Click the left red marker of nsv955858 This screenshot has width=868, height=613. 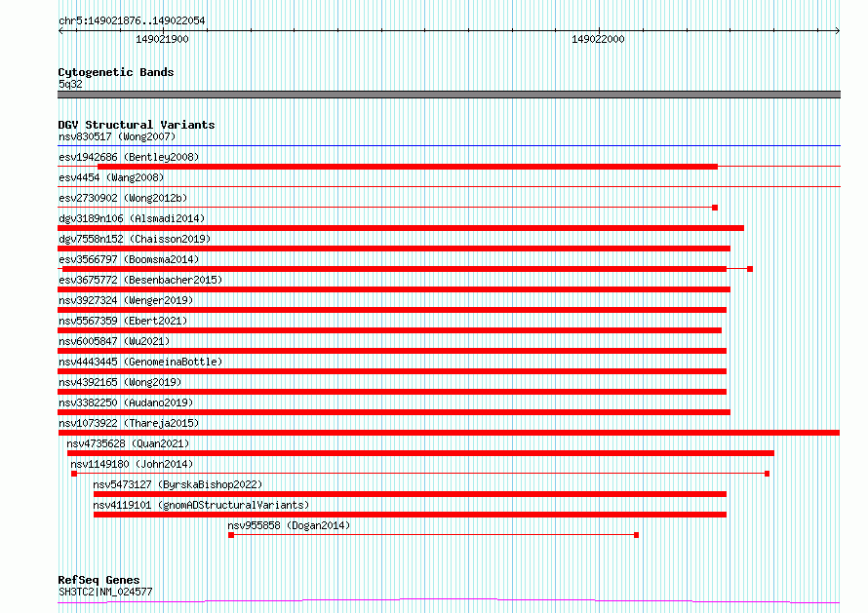click(231, 535)
